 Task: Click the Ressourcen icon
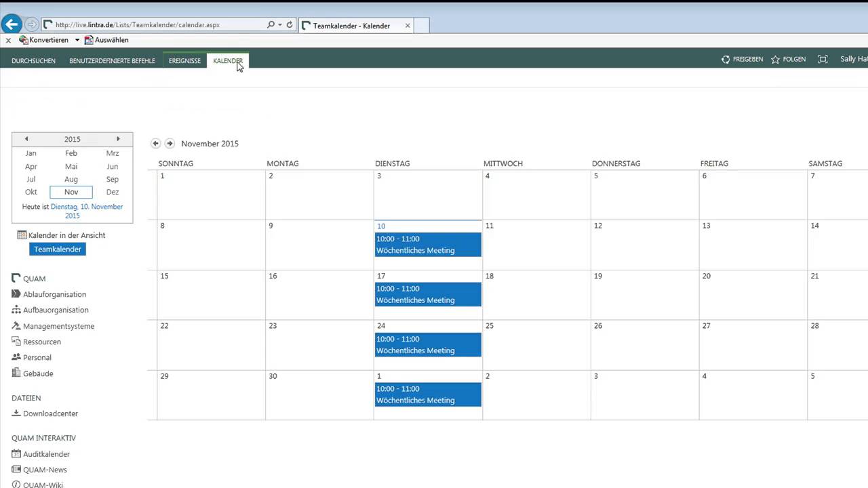click(x=16, y=342)
